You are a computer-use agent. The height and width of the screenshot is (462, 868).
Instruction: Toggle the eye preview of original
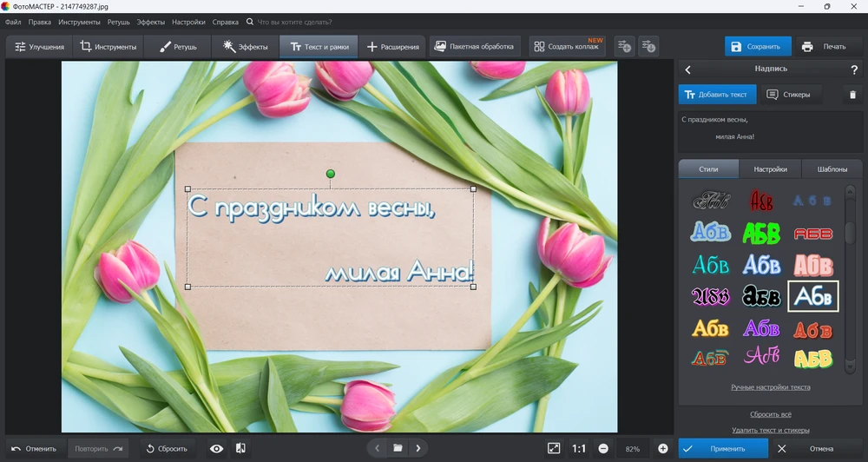coord(217,448)
